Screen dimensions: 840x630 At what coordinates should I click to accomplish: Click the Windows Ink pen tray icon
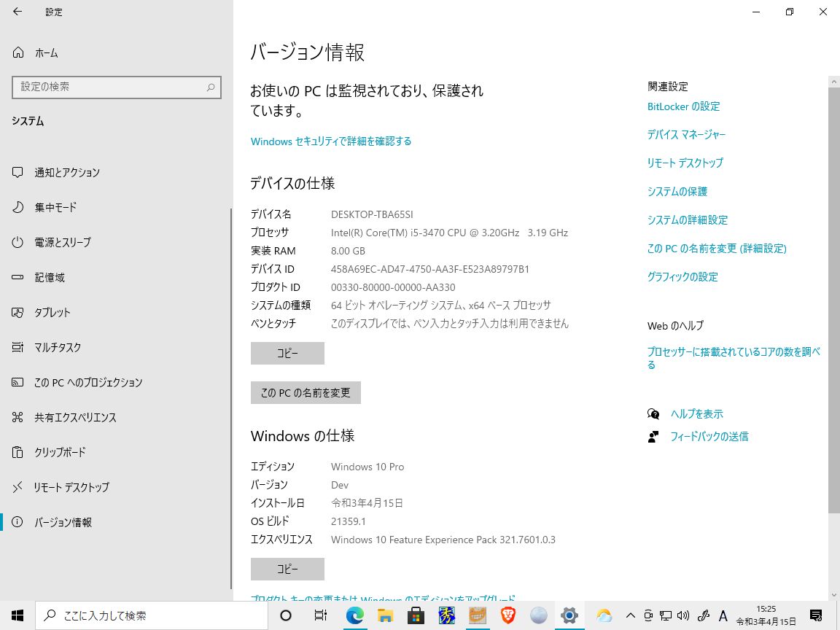click(704, 615)
